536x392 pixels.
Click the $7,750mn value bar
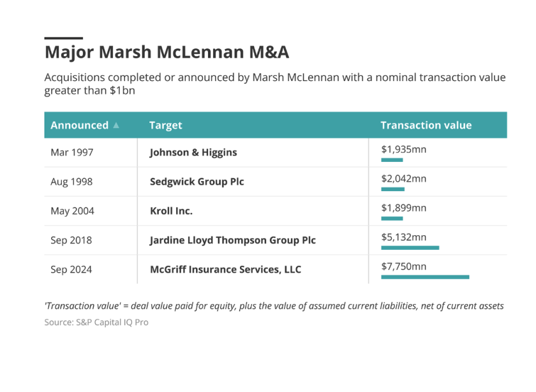pyautogui.click(x=425, y=277)
